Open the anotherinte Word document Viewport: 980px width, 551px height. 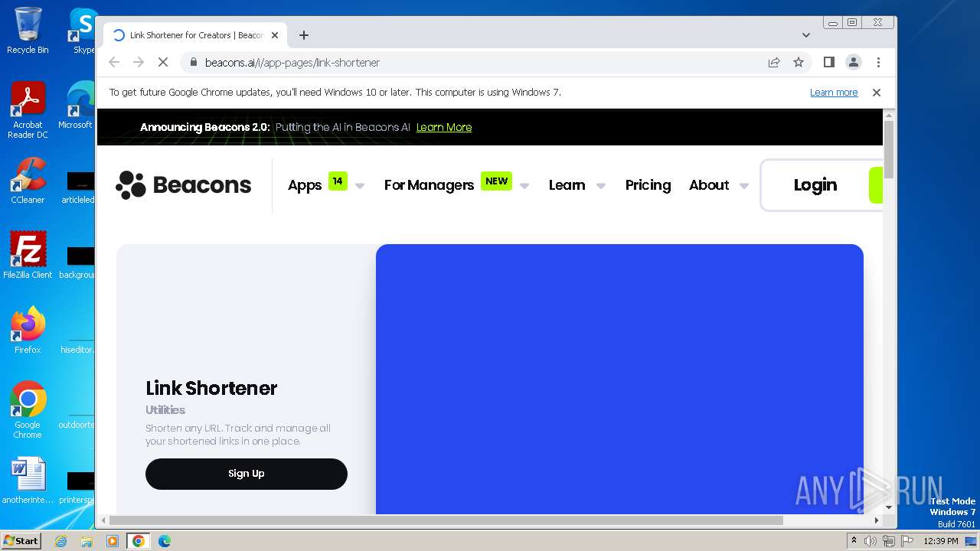(28, 481)
